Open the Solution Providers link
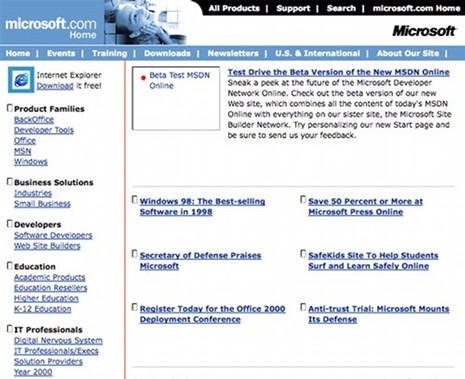Image resolution: width=465 pixels, height=379 pixels. point(48,362)
